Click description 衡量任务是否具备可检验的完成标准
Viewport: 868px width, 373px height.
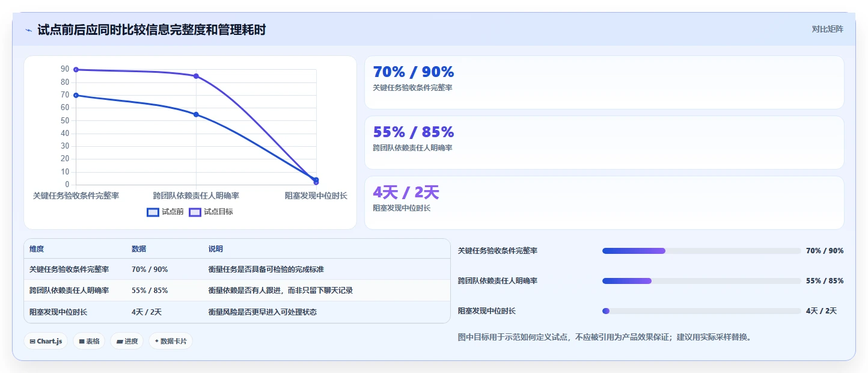266,270
